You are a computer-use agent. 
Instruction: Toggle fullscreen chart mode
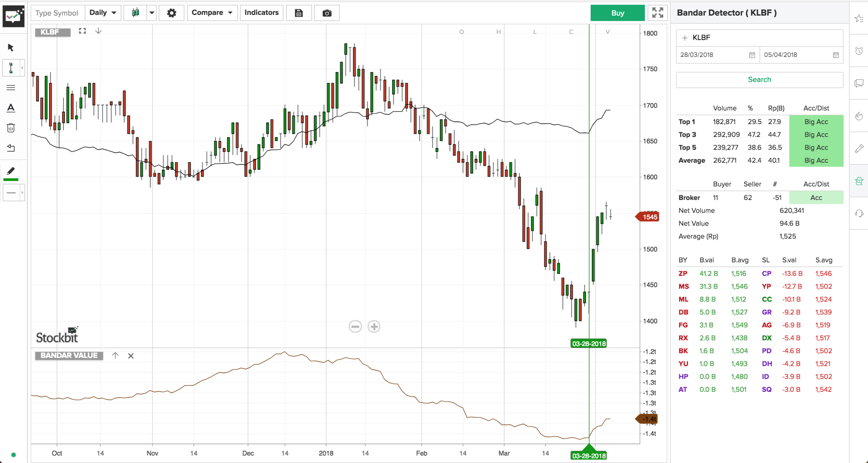(657, 13)
